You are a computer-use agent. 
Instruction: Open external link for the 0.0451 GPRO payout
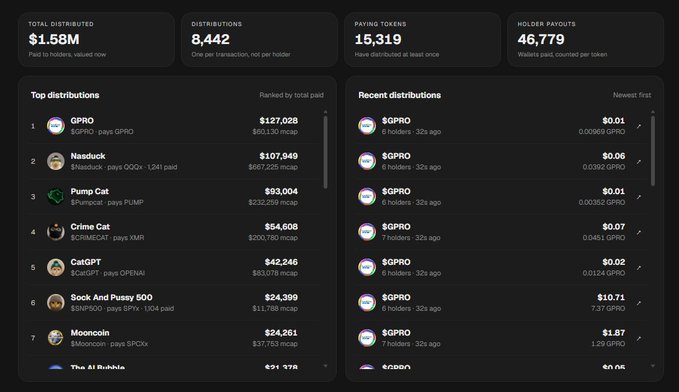tap(639, 233)
